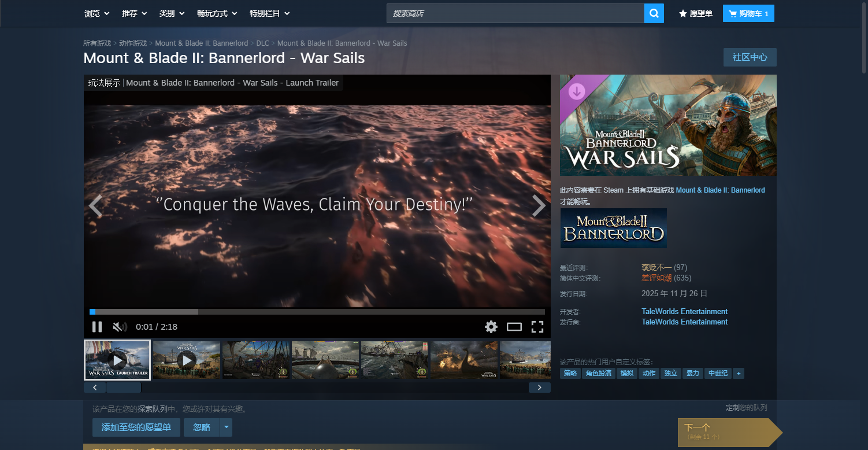Select the second video thumbnail
868x450 pixels.
click(x=187, y=360)
